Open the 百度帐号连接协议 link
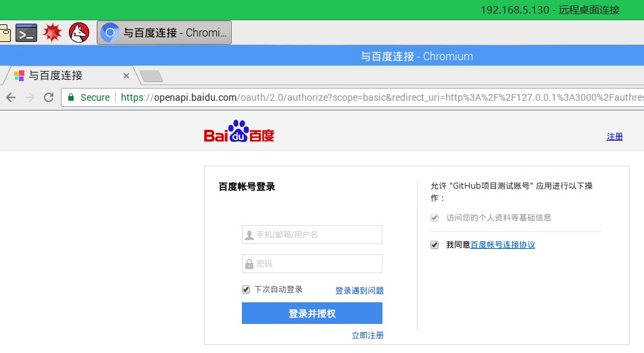Screen dimensions: 644x353 pyautogui.click(x=503, y=245)
